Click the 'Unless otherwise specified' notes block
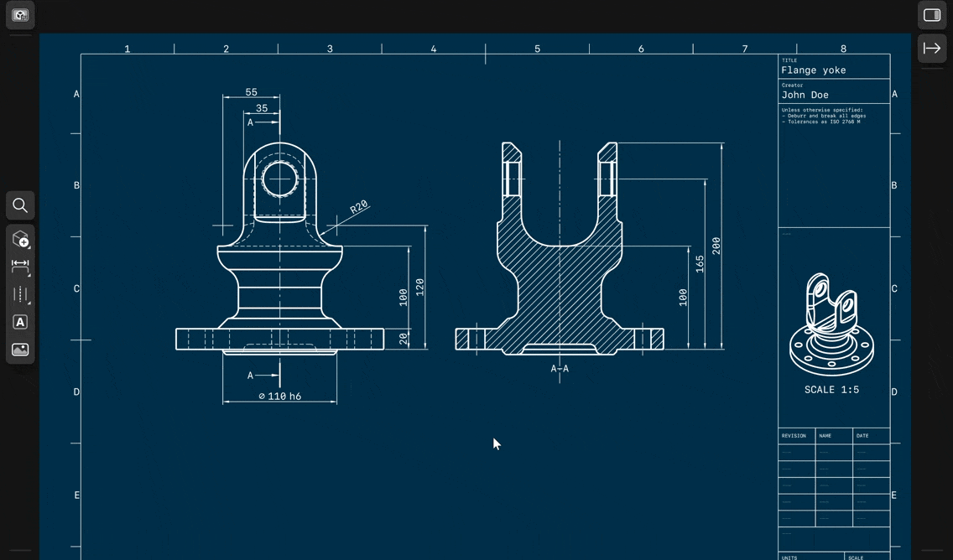This screenshot has height=560, width=953. coord(824,116)
